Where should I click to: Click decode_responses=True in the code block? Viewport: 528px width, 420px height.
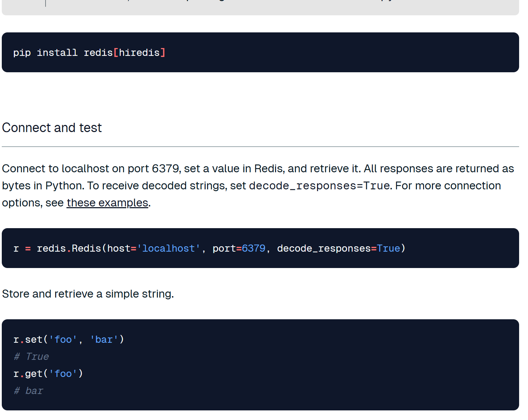(338, 248)
